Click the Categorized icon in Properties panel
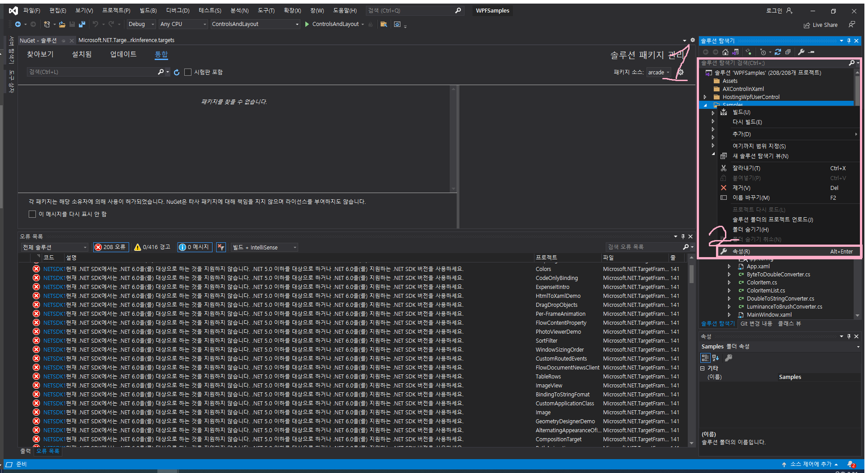The image size is (868, 473). [x=705, y=358]
